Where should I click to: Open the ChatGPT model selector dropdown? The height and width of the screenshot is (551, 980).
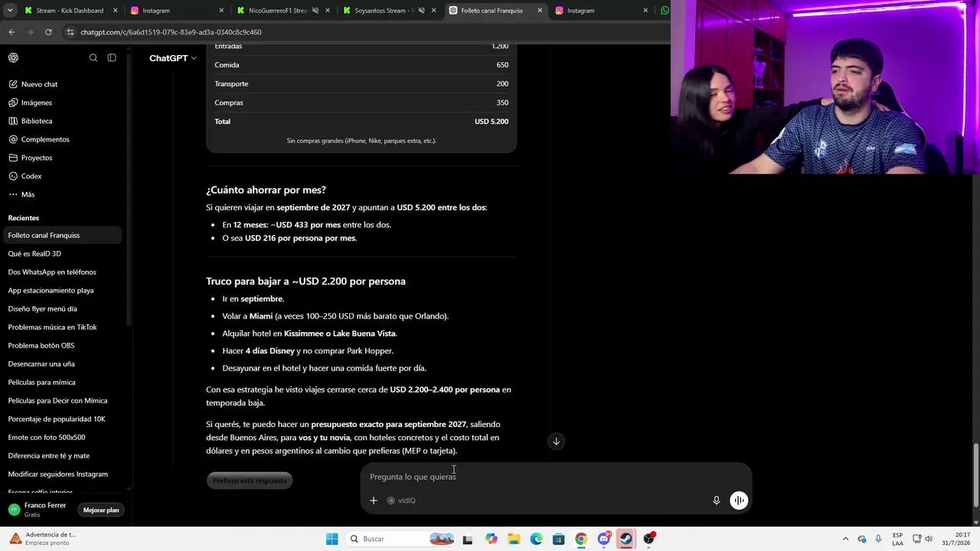(x=173, y=58)
